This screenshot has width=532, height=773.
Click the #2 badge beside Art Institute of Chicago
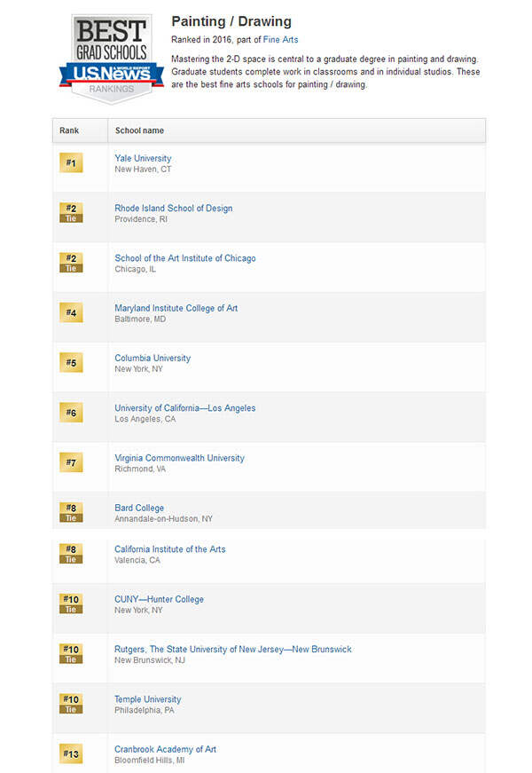pos(71,263)
